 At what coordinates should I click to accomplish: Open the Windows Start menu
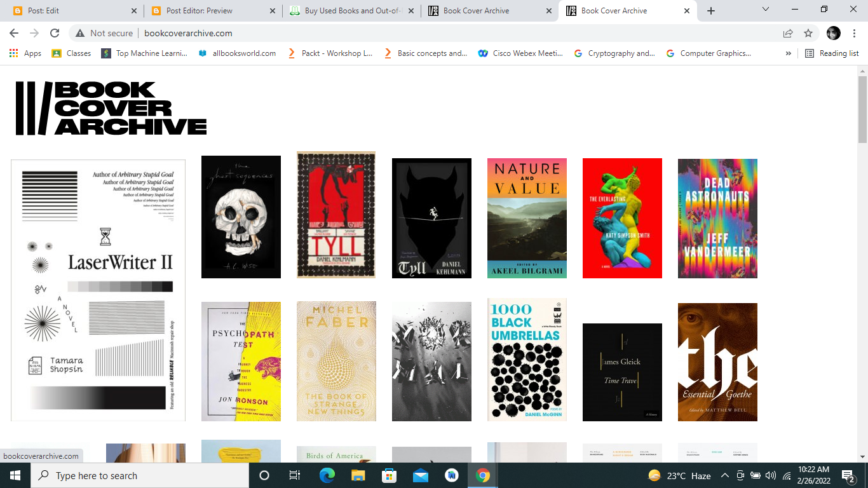(15, 475)
